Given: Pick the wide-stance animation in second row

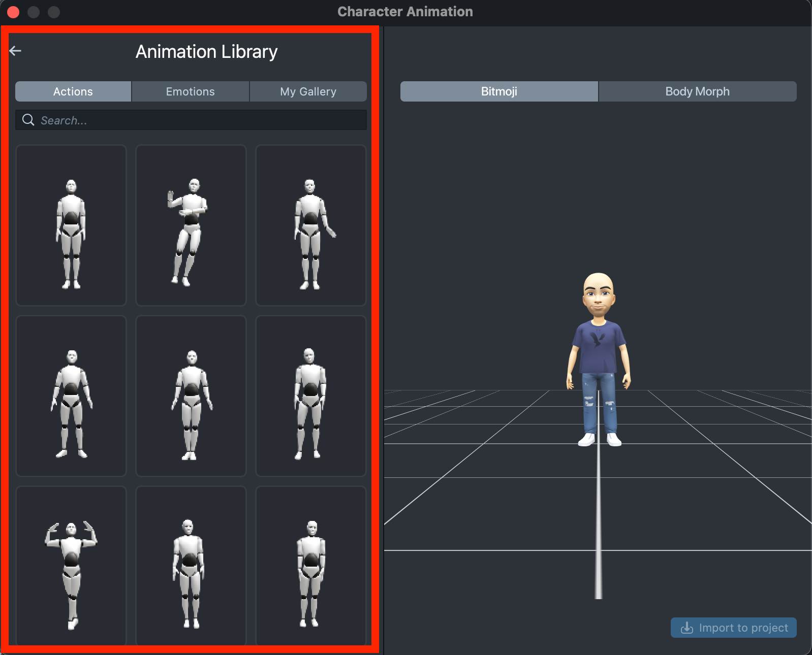Looking at the screenshot, I should click(71, 396).
